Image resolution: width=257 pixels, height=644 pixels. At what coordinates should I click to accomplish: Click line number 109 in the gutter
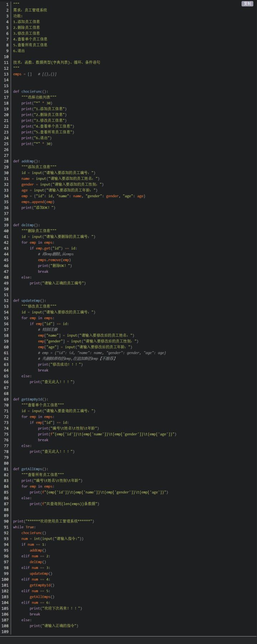click(x=5, y=631)
